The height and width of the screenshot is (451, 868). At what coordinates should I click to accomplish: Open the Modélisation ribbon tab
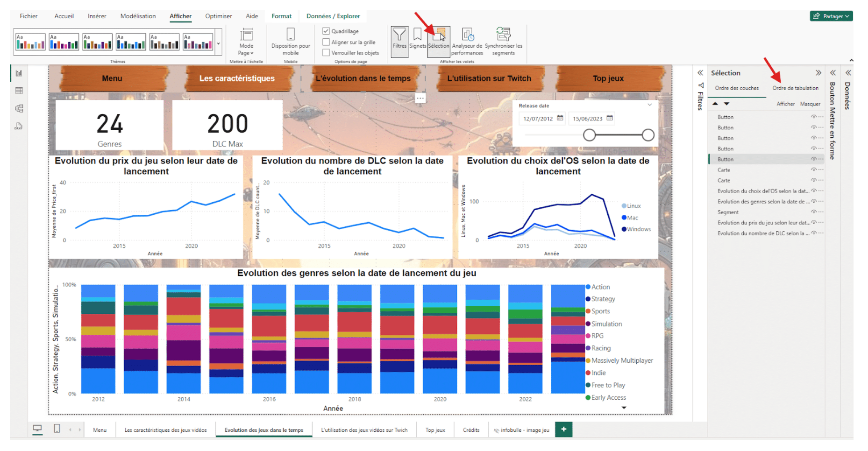(138, 16)
